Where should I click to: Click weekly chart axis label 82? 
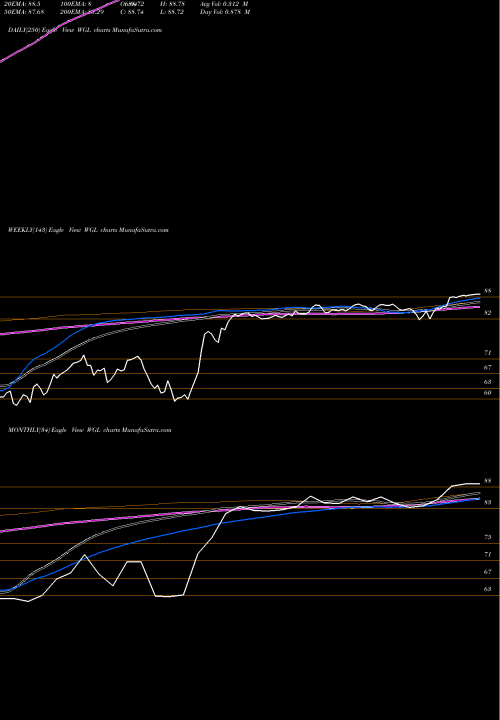pyautogui.click(x=488, y=313)
